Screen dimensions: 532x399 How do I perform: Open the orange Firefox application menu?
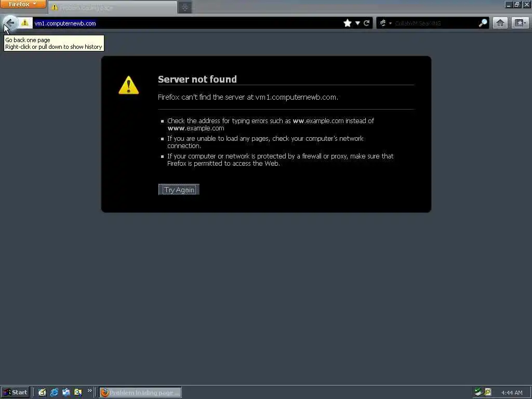click(23, 4)
